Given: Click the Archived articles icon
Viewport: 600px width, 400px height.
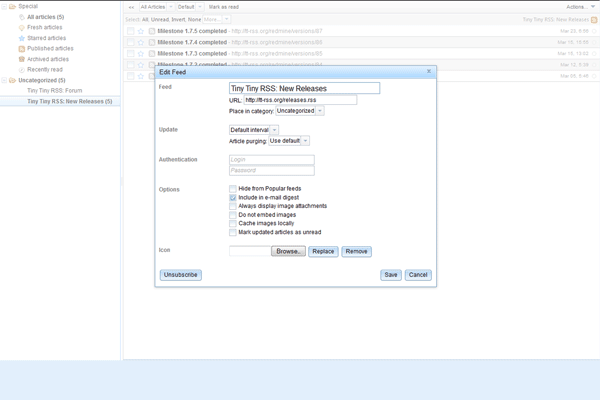Looking at the screenshot, I should tap(22, 59).
